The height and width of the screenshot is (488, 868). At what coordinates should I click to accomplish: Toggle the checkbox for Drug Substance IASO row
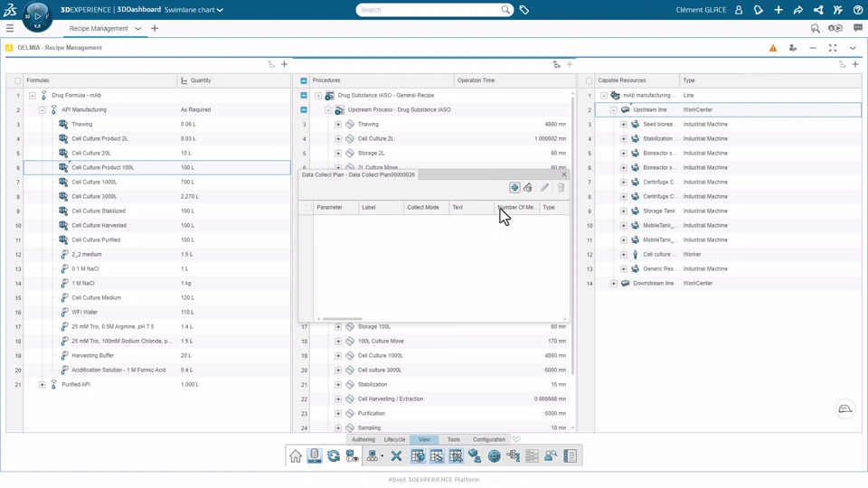(304, 95)
